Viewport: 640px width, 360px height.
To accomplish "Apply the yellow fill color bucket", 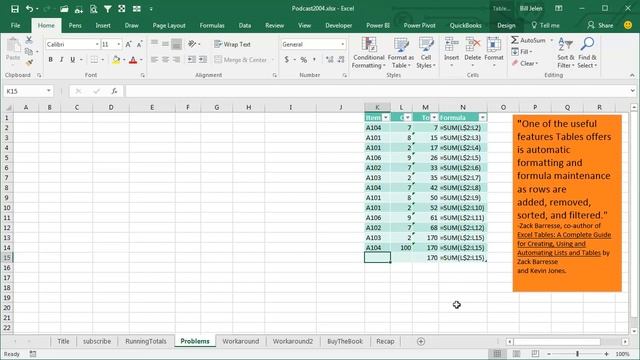I will 116,60.
